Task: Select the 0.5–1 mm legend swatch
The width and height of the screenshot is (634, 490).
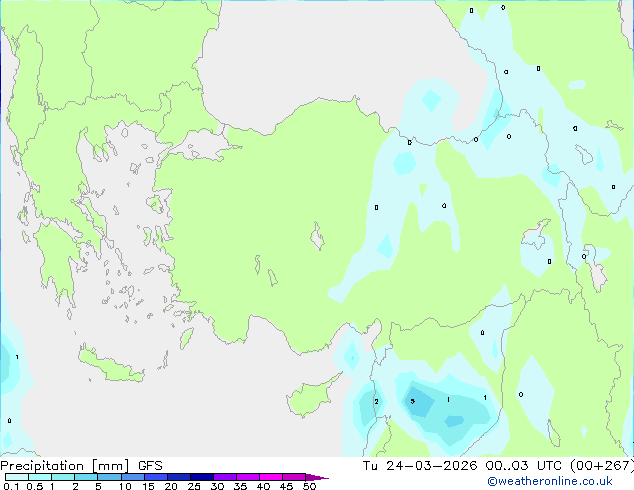Action: [x=40, y=477]
